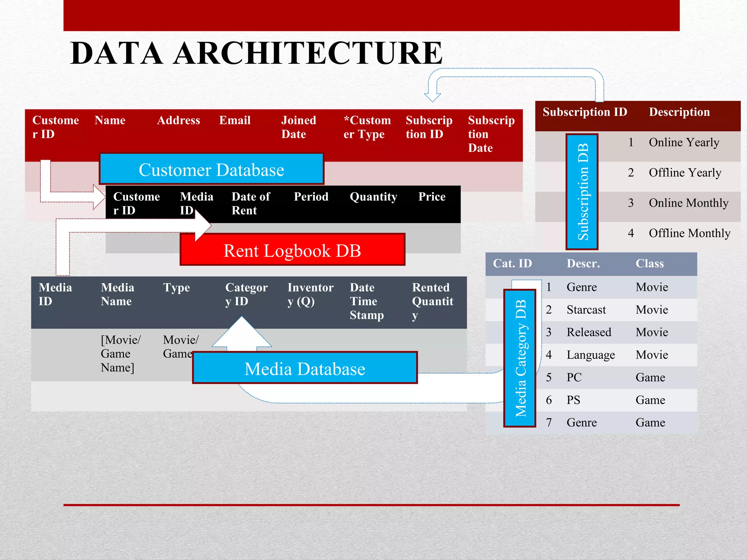Viewport: 747px width, 560px height.
Task: Click the Joined Date column header
Action: pos(298,127)
